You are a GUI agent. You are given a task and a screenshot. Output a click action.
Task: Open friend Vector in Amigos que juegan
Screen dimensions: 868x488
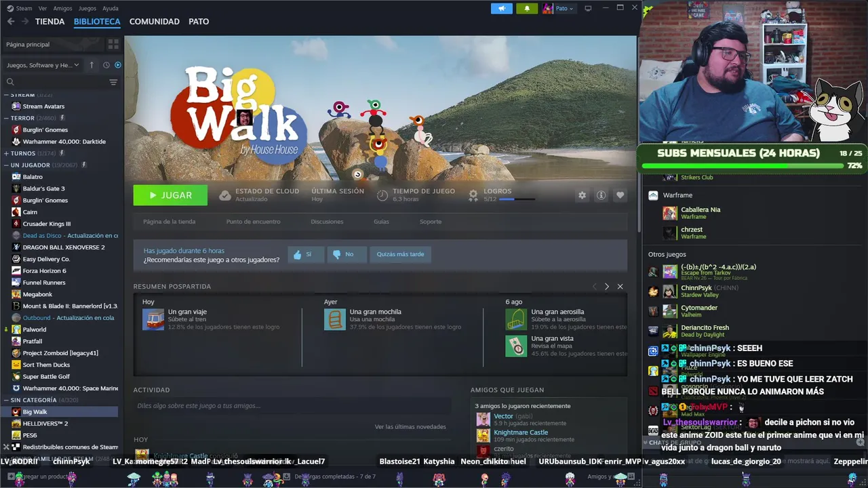point(503,416)
